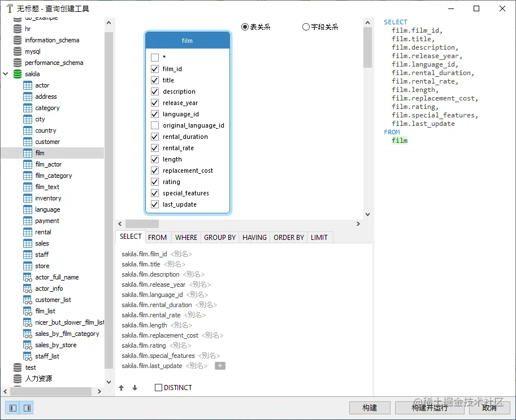516x420 pixels.
Task: Click the actor_info view icon
Action: click(28, 288)
